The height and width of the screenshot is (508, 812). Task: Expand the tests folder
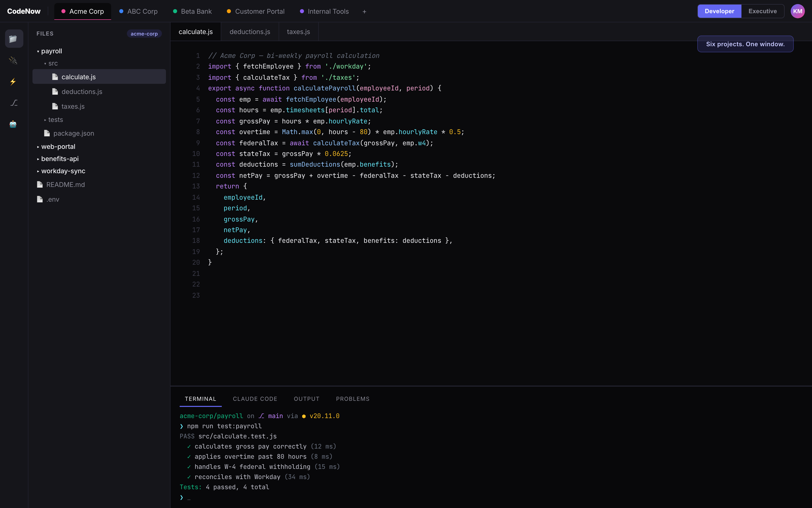coord(54,120)
